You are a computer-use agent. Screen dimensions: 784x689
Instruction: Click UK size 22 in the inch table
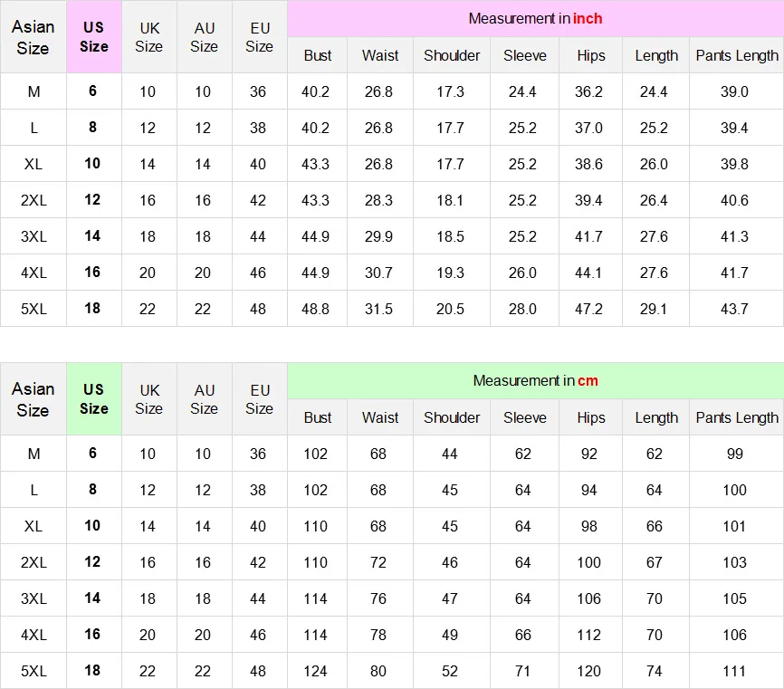pyautogui.click(x=147, y=309)
